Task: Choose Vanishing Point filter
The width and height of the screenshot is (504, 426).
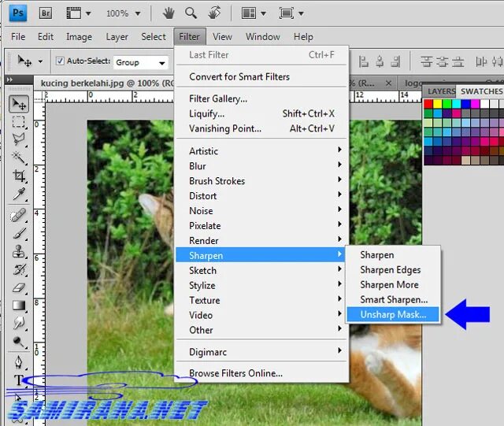Action: [x=261, y=128]
